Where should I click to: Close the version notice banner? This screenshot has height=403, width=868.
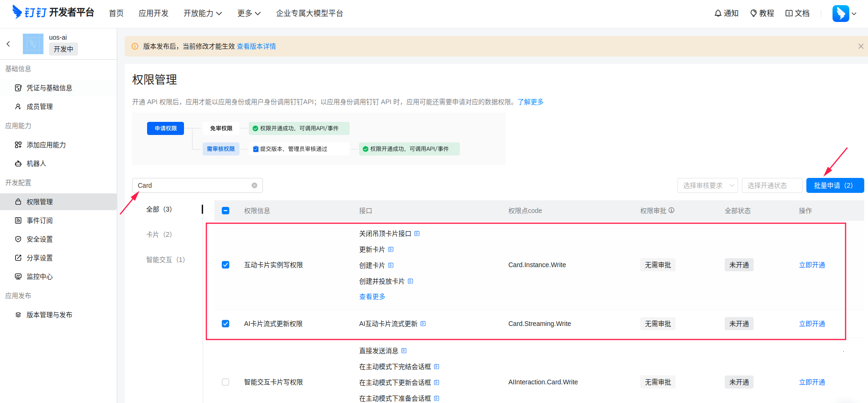pyautogui.click(x=861, y=46)
